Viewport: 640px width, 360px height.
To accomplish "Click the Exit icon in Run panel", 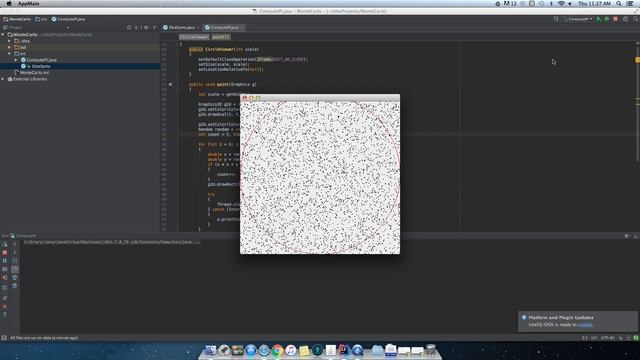I will coord(5,278).
